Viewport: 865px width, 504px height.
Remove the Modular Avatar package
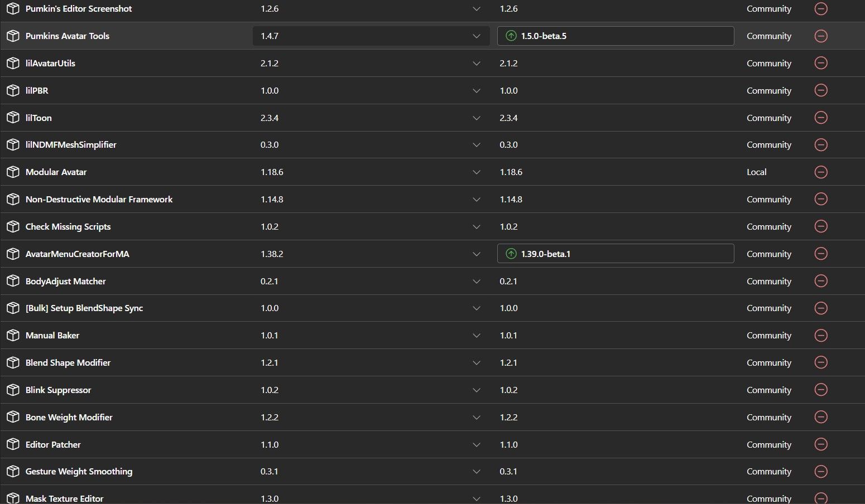(821, 172)
